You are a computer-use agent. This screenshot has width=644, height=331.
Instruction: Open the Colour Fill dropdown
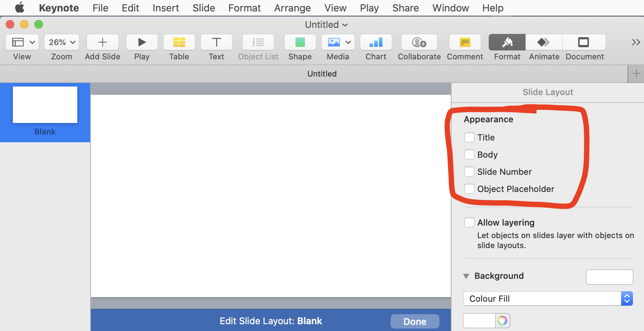point(548,298)
